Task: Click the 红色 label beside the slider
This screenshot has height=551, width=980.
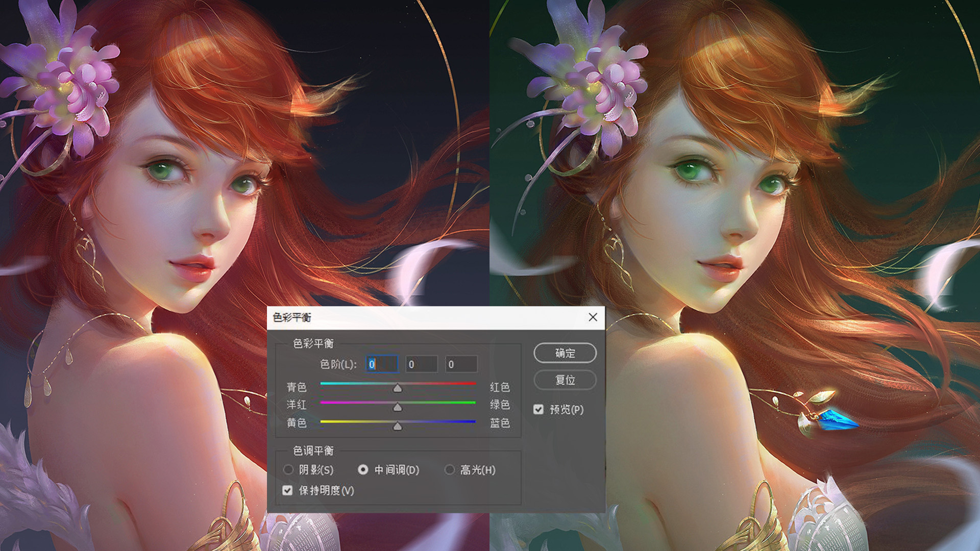Action: point(500,387)
